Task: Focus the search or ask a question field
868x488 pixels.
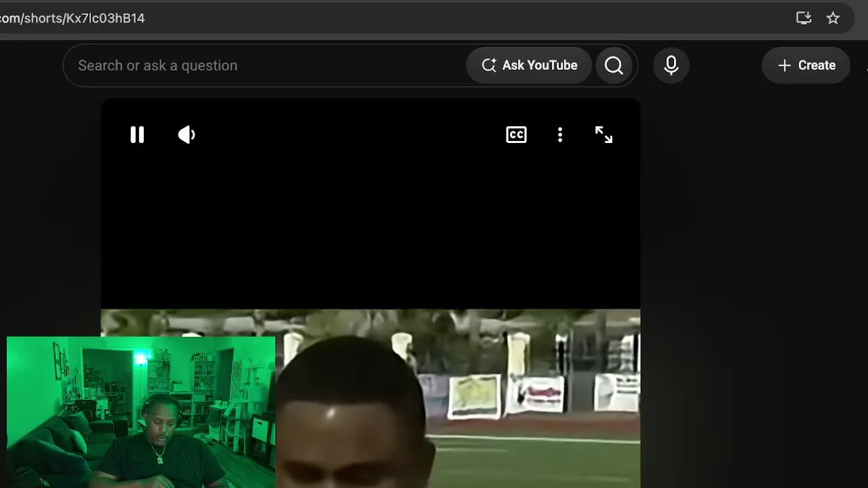Action: (264, 65)
